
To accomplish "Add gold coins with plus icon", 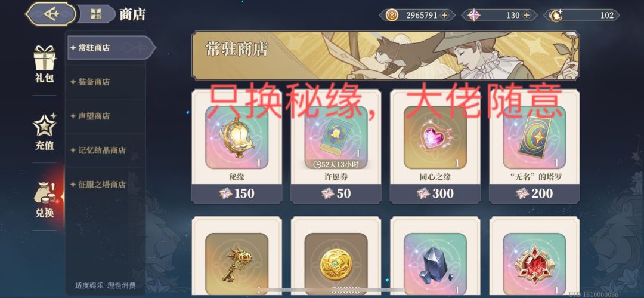I will click(x=444, y=16).
